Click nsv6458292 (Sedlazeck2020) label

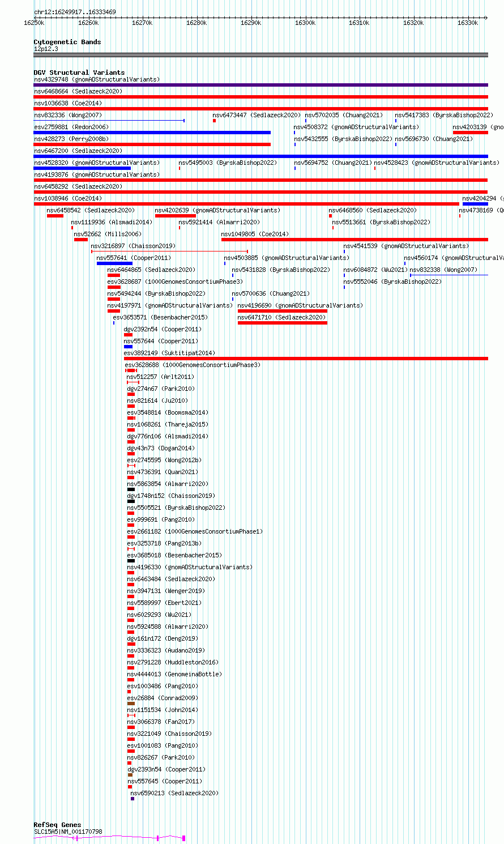(78, 186)
